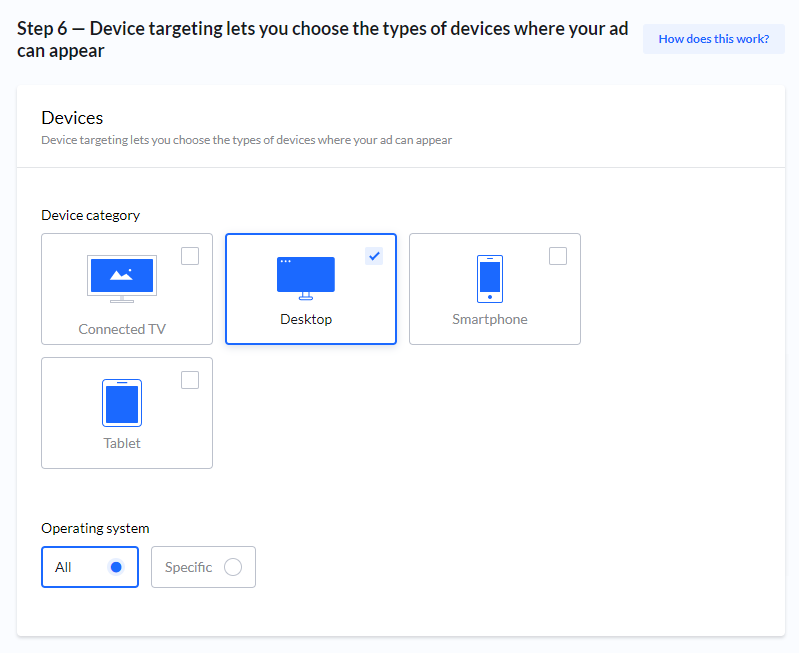
Task: Tick the Connected TV checkbox
Action: (x=190, y=256)
